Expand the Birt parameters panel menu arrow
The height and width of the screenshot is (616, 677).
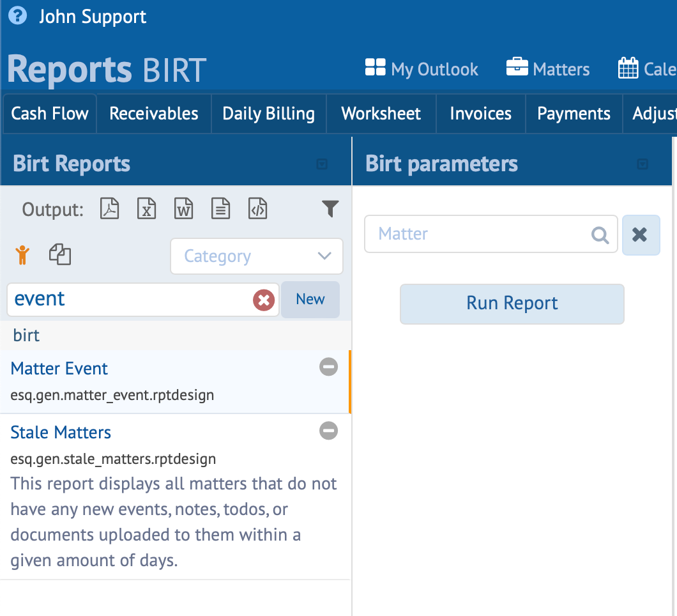point(643,164)
